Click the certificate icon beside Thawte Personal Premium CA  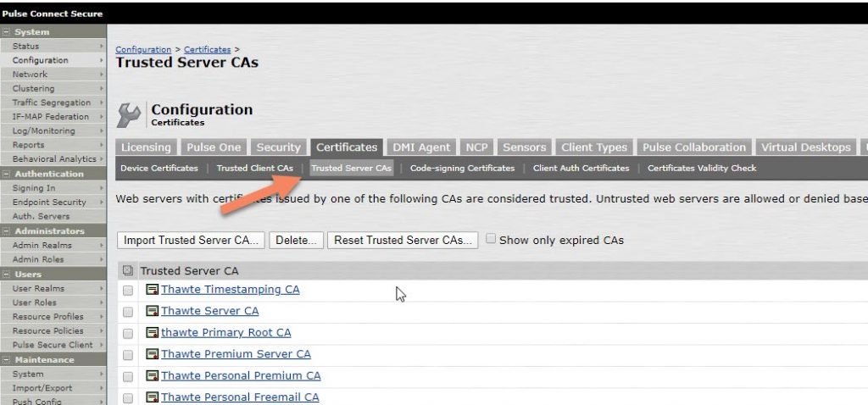tap(153, 375)
